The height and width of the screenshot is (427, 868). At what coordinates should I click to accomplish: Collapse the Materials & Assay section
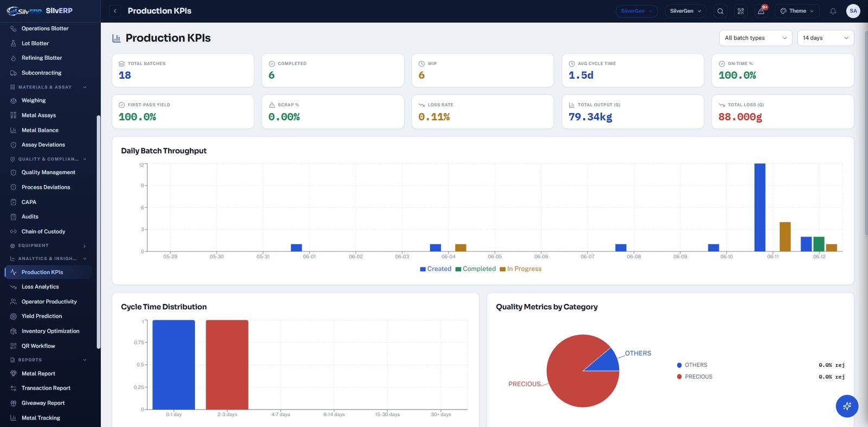coord(48,87)
